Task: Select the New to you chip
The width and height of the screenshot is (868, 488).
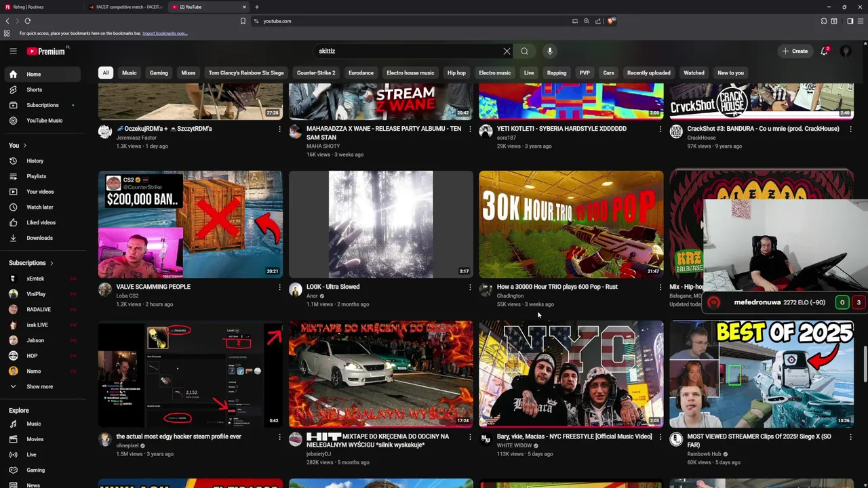Action: pyautogui.click(x=730, y=73)
